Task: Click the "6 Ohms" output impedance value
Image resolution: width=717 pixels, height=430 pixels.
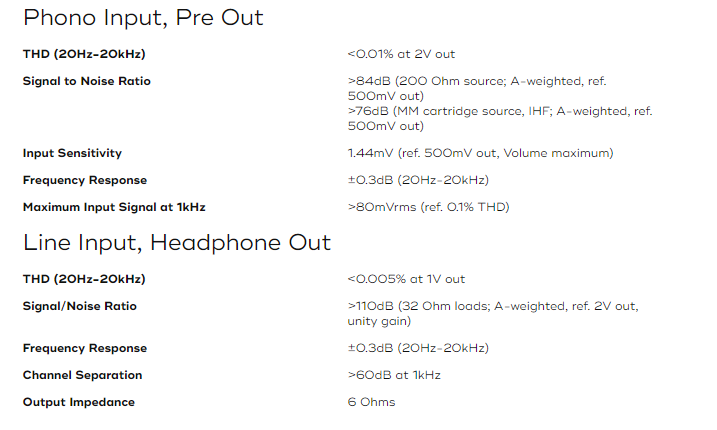Action: [x=371, y=402]
